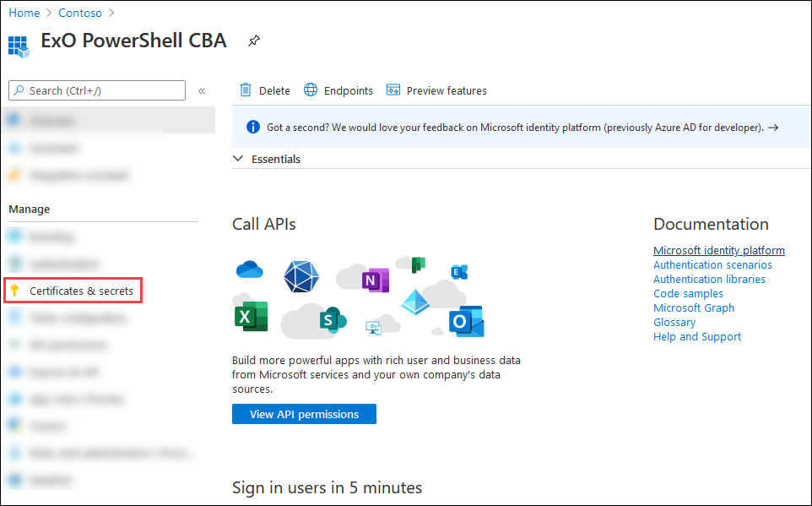Click inside the Search field
This screenshot has height=506, width=812.
[97, 90]
